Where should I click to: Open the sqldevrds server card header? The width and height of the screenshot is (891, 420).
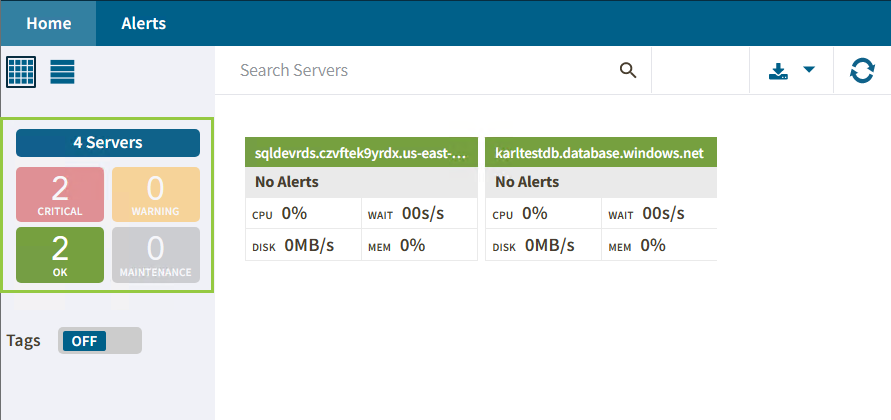tap(361, 153)
